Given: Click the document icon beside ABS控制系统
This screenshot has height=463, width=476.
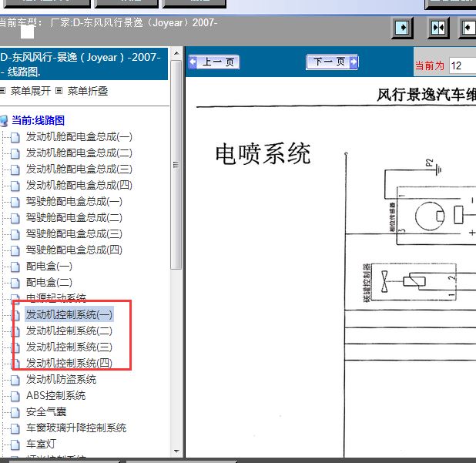Looking at the screenshot, I should pyautogui.click(x=15, y=396).
